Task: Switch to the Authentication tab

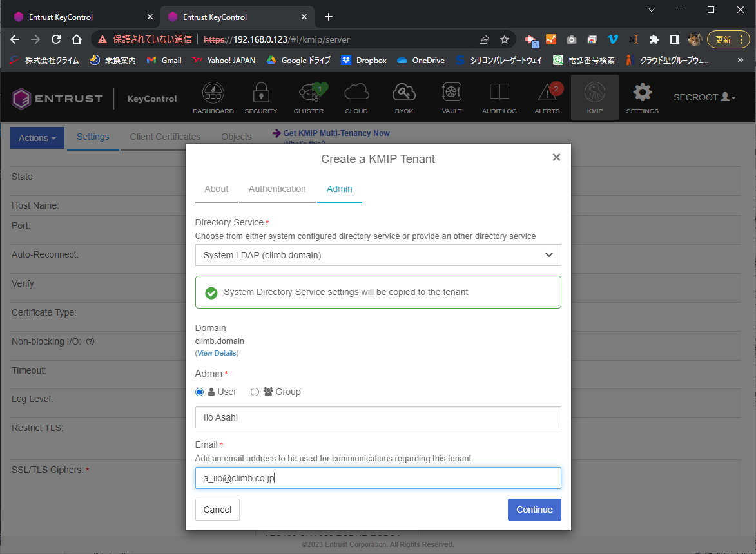Action: tap(277, 189)
